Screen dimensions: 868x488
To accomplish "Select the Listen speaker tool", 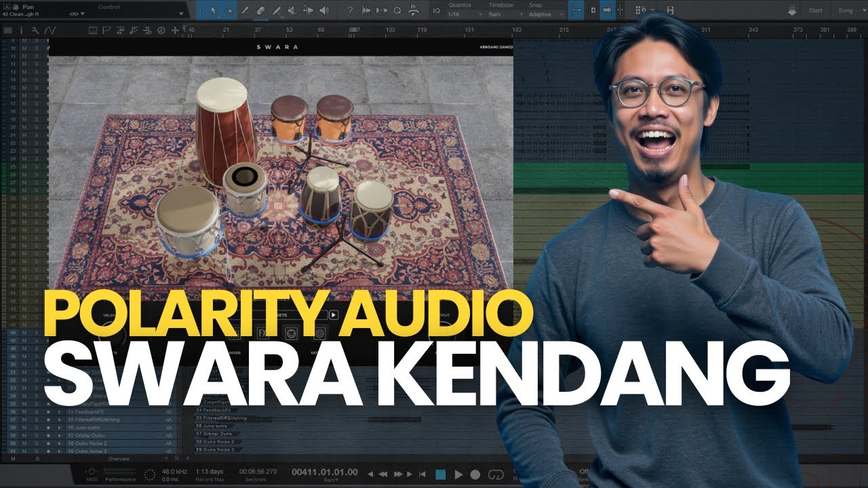I will (323, 10).
